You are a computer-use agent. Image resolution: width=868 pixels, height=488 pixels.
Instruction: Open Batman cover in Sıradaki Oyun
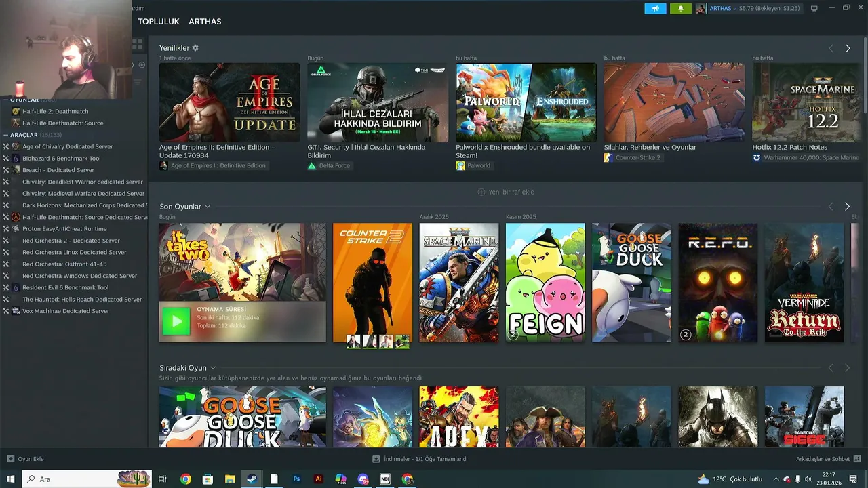(x=718, y=417)
